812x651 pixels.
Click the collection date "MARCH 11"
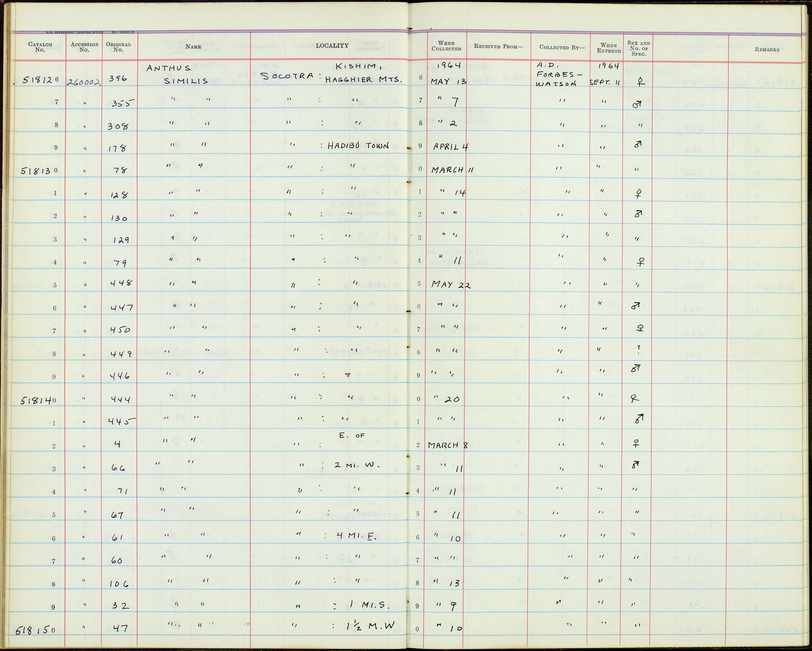point(452,170)
